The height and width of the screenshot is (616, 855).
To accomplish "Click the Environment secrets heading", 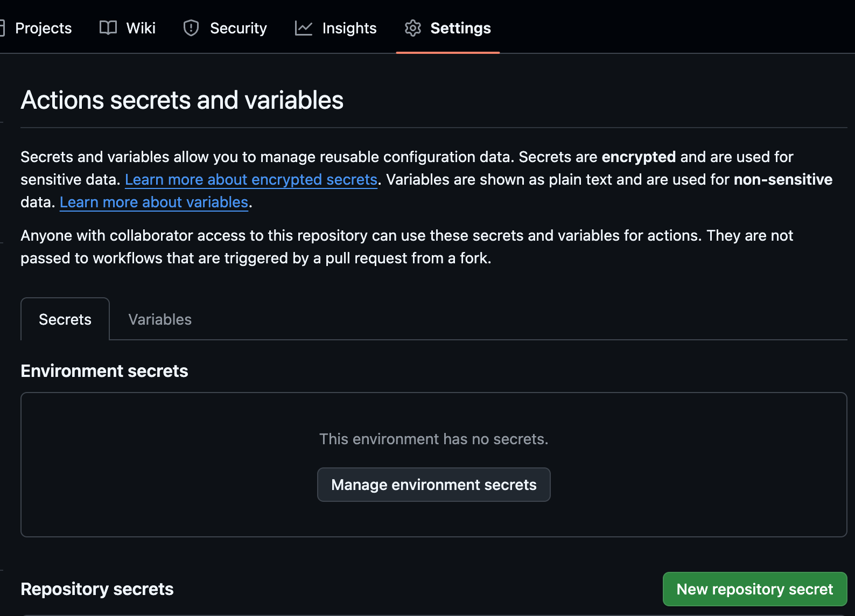I will (x=104, y=371).
